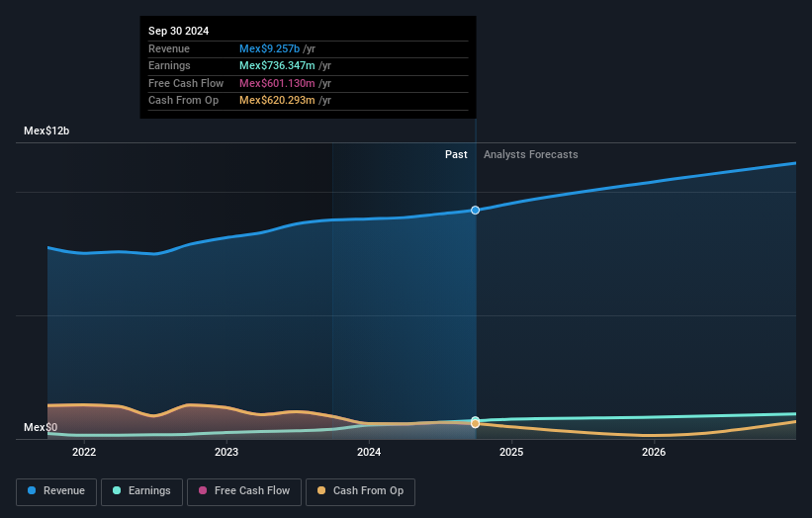This screenshot has width=812, height=518.
Task: Click the Mex$736.347m earnings value
Action: coord(277,65)
